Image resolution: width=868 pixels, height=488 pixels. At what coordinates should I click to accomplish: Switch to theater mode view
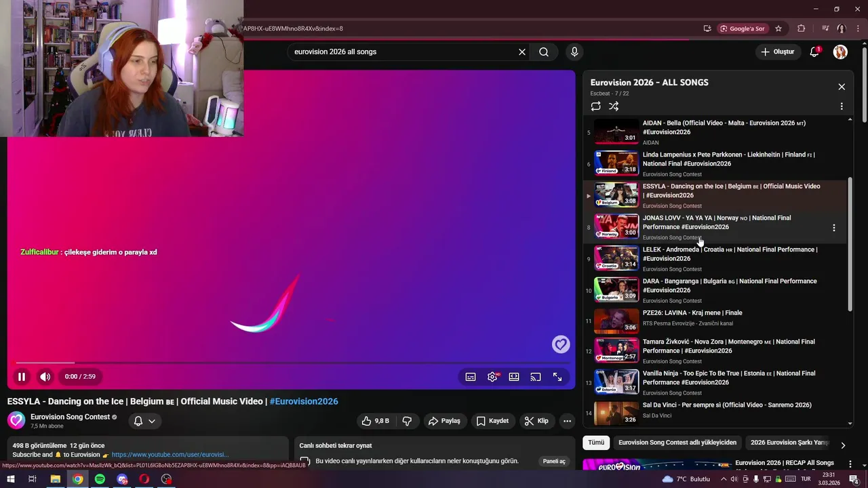click(x=514, y=377)
